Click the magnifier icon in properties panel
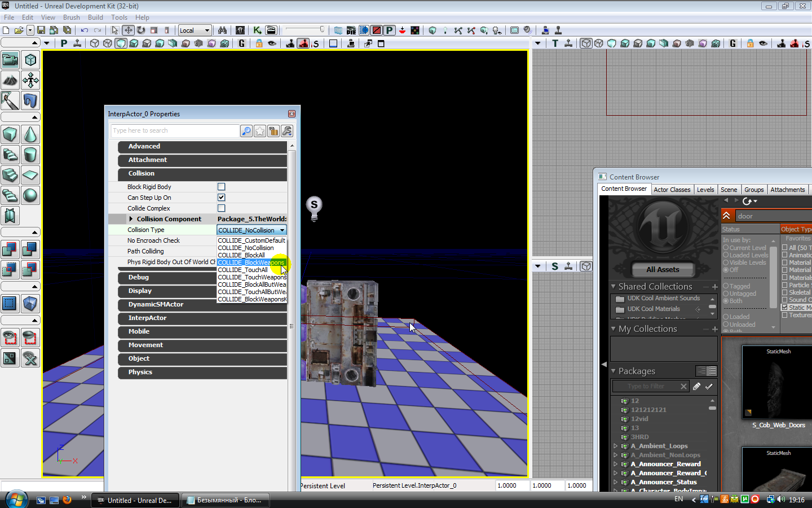812x508 pixels. point(246,131)
